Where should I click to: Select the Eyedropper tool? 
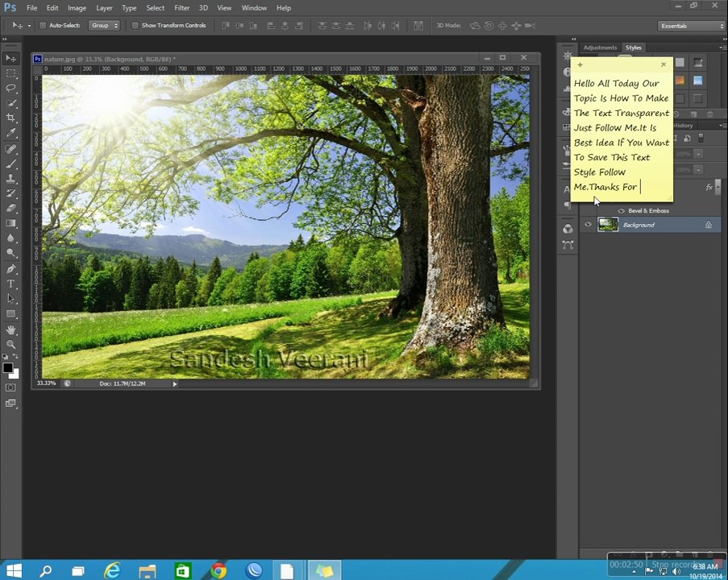[10, 133]
